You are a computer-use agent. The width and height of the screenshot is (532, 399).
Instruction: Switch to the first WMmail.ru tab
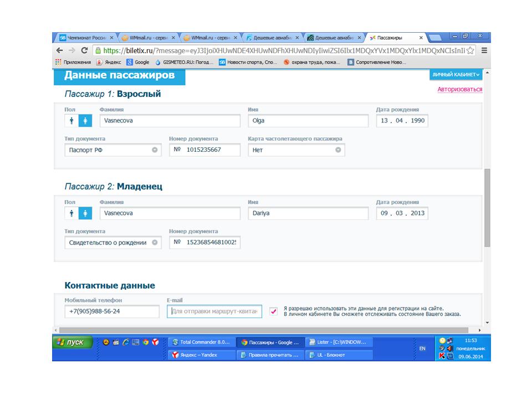click(149, 38)
